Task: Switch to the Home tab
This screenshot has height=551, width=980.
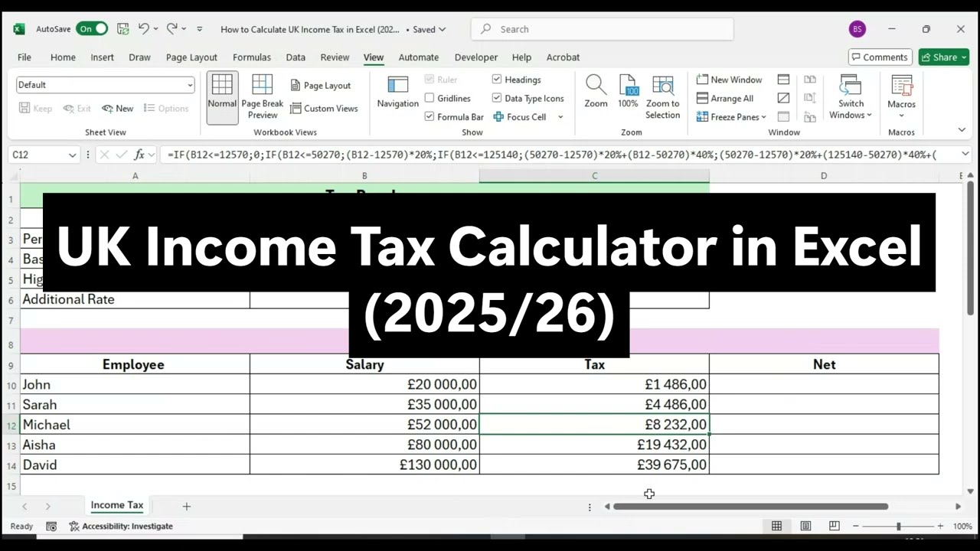Action: coord(63,57)
